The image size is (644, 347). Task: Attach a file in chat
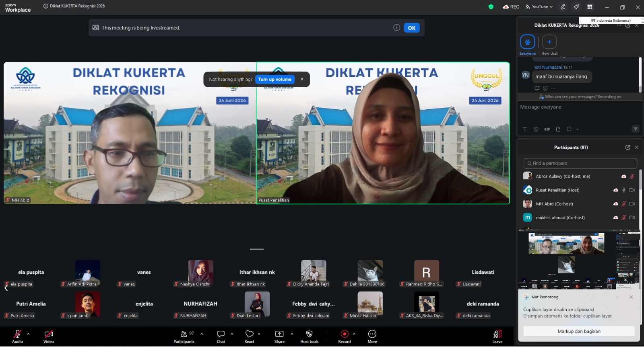(x=558, y=129)
